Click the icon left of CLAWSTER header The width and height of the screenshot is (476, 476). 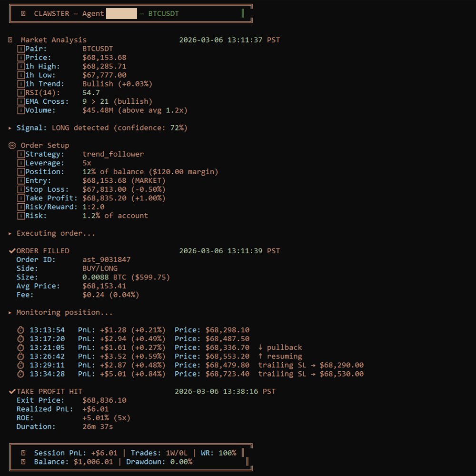23,13
